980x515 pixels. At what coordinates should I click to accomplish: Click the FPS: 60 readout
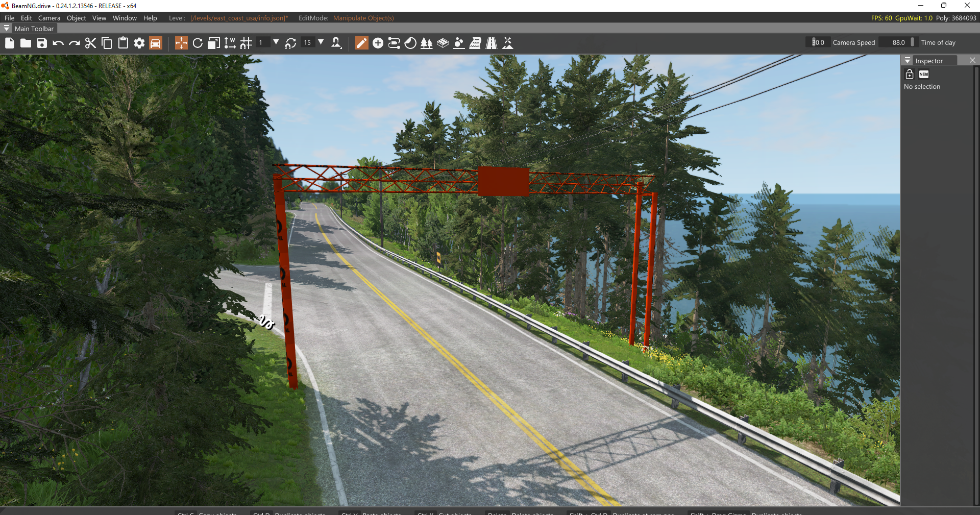tap(881, 18)
